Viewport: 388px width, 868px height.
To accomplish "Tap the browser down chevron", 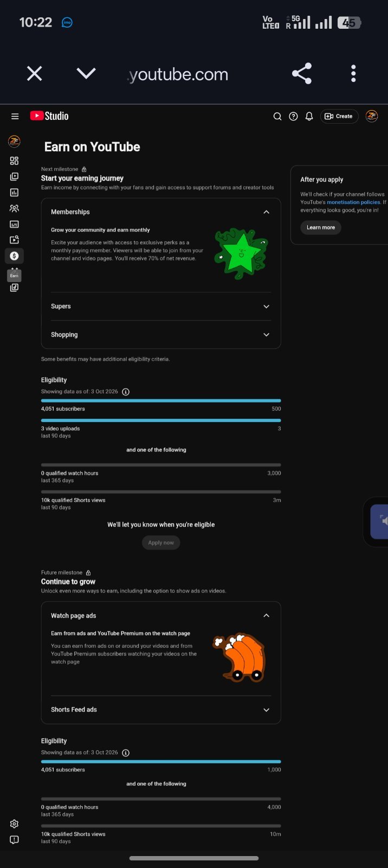I will (x=86, y=73).
